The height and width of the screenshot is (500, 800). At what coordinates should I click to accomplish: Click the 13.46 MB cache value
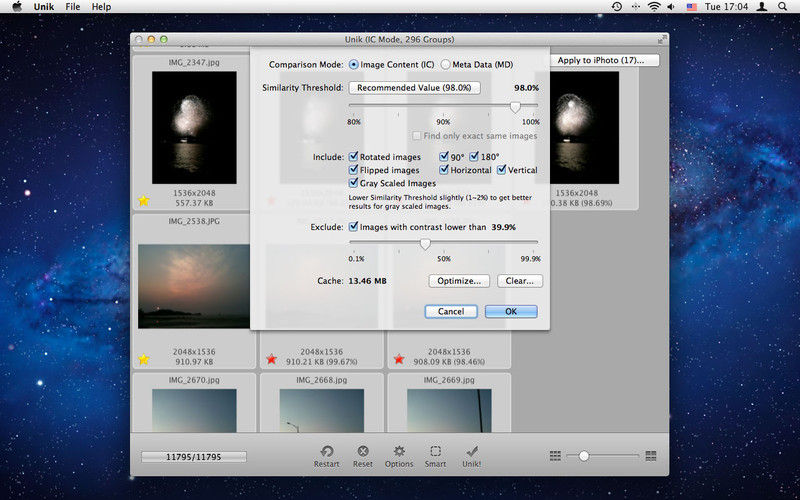[x=367, y=281]
